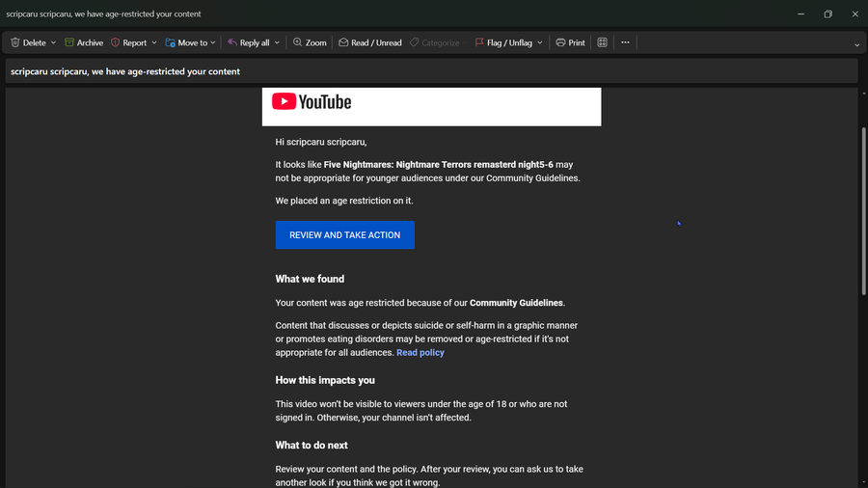
Task: Toggle Read / Unread status
Action: tap(369, 42)
